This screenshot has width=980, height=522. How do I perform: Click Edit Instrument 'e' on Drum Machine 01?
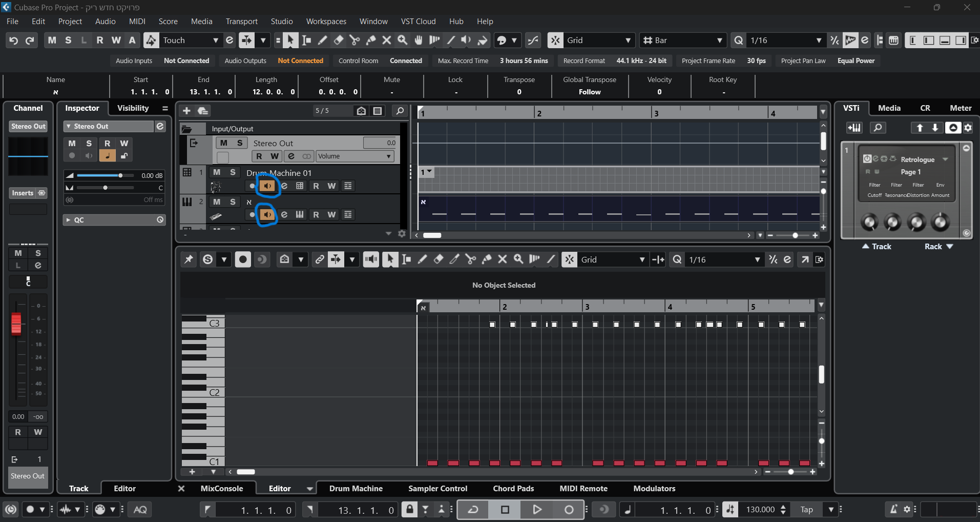coord(284,186)
